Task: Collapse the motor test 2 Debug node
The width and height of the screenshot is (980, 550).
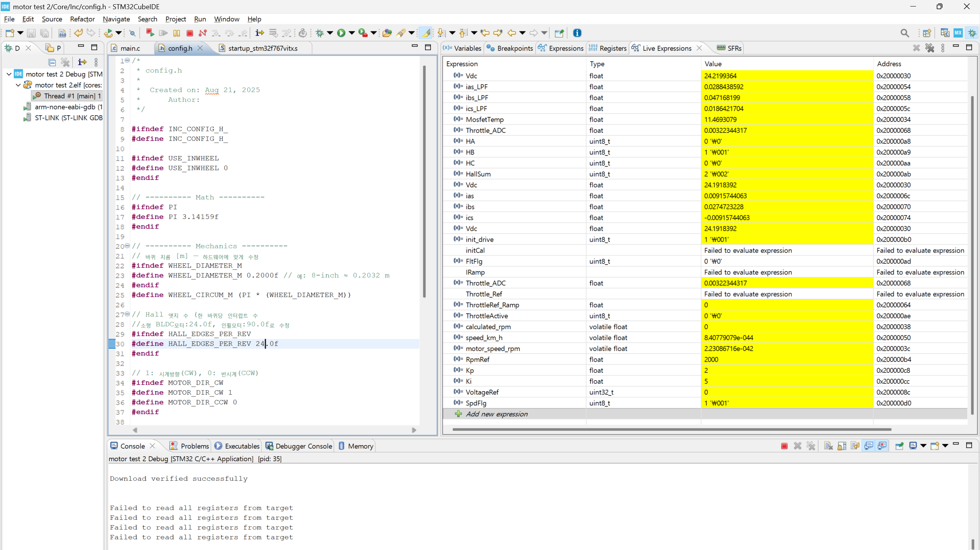Action: [x=9, y=74]
